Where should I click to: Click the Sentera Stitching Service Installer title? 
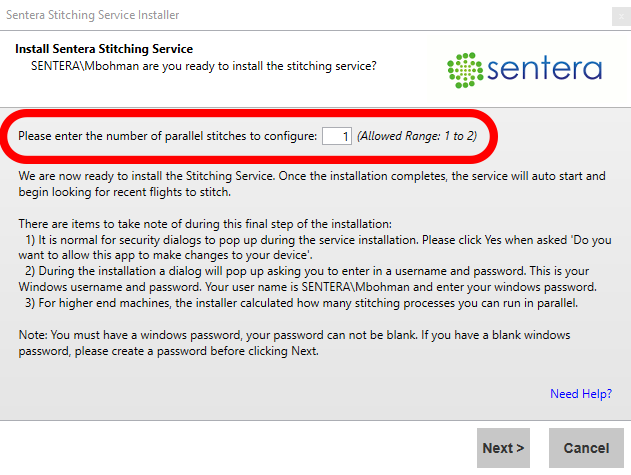[95, 17]
